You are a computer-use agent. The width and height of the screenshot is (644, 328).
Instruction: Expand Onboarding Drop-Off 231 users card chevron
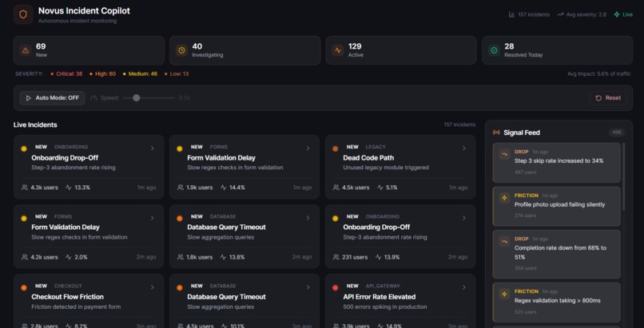464,218
